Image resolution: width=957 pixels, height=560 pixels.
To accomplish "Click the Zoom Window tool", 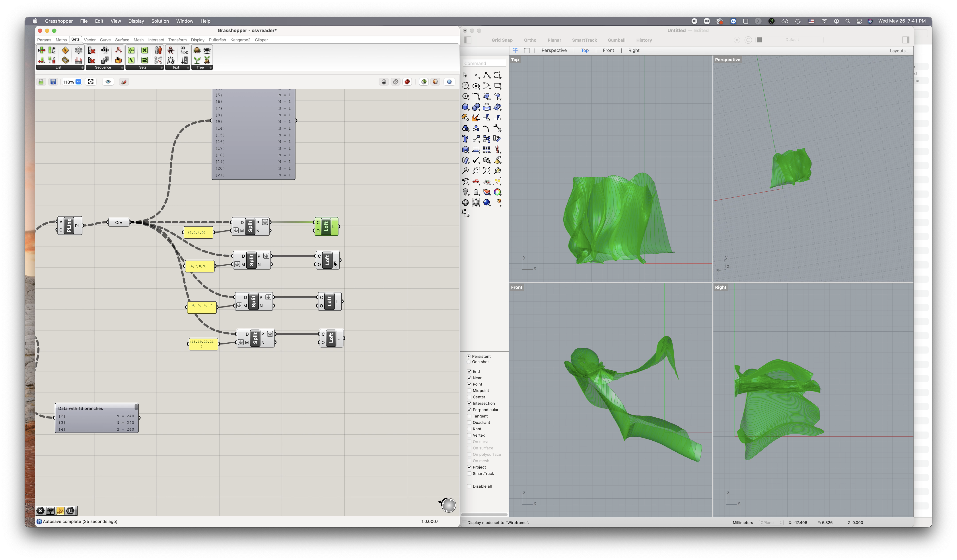I will click(x=476, y=171).
